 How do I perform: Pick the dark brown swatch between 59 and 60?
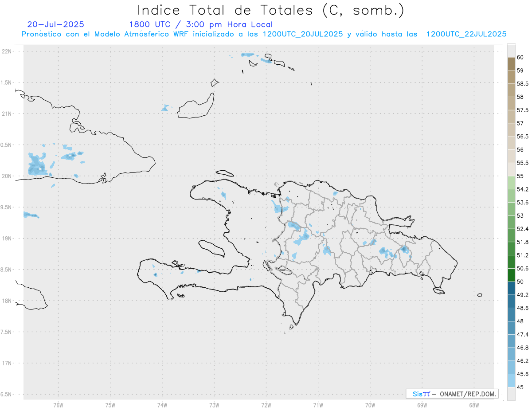(x=511, y=64)
